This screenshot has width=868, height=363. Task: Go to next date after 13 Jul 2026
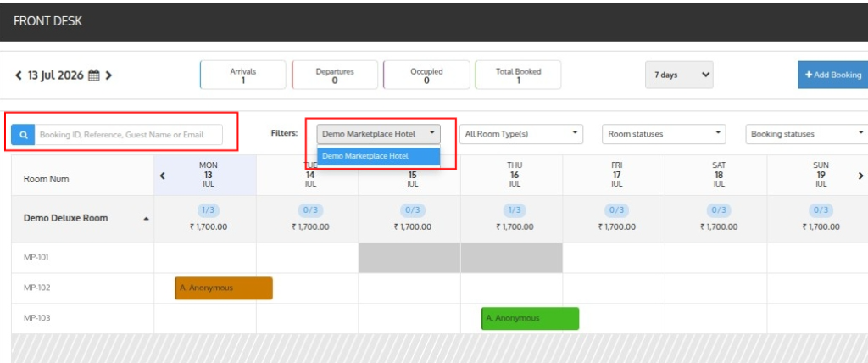point(108,75)
